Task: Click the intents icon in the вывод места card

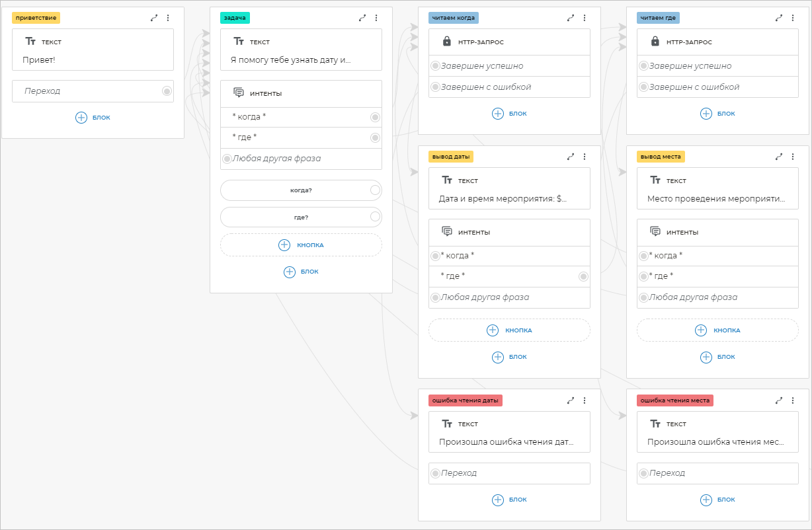Action: click(655, 232)
